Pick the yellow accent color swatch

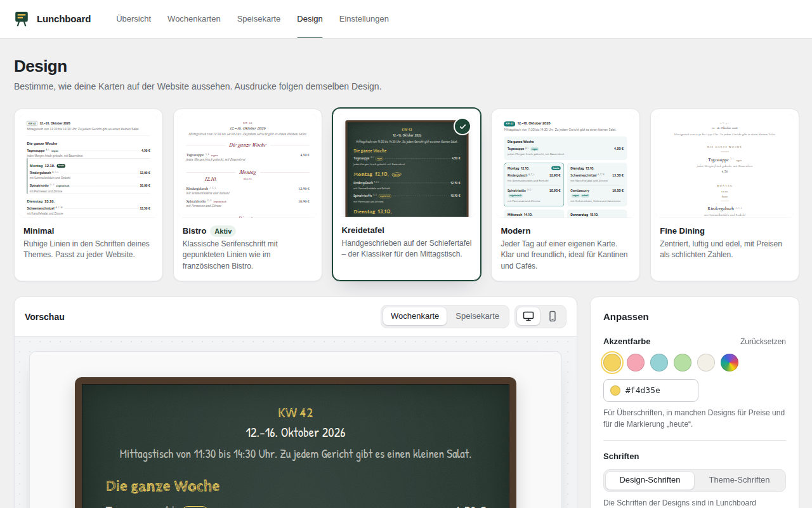pos(612,363)
